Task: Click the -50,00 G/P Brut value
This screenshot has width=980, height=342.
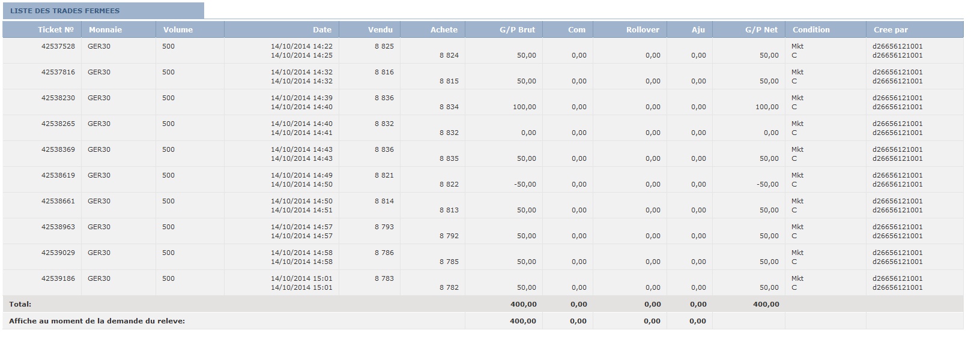Action: coord(525,184)
